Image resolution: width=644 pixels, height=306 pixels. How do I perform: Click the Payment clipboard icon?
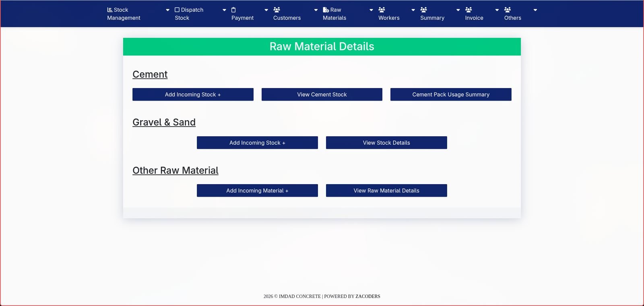point(233,10)
